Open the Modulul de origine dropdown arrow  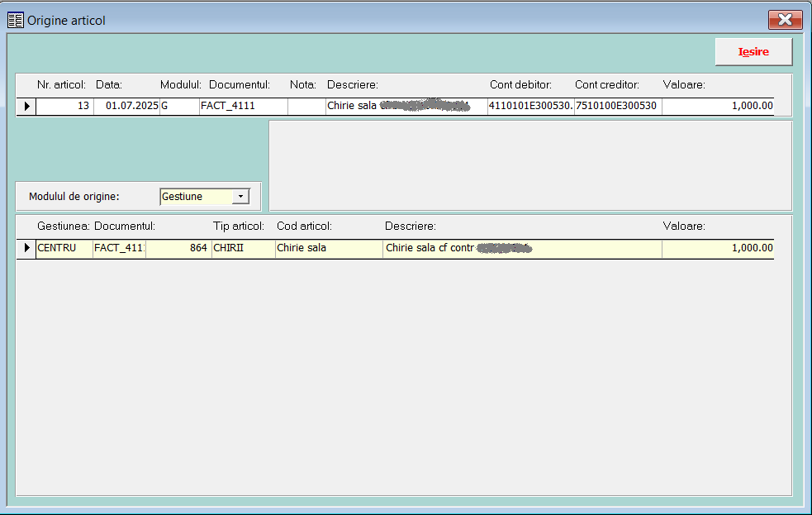(240, 197)
